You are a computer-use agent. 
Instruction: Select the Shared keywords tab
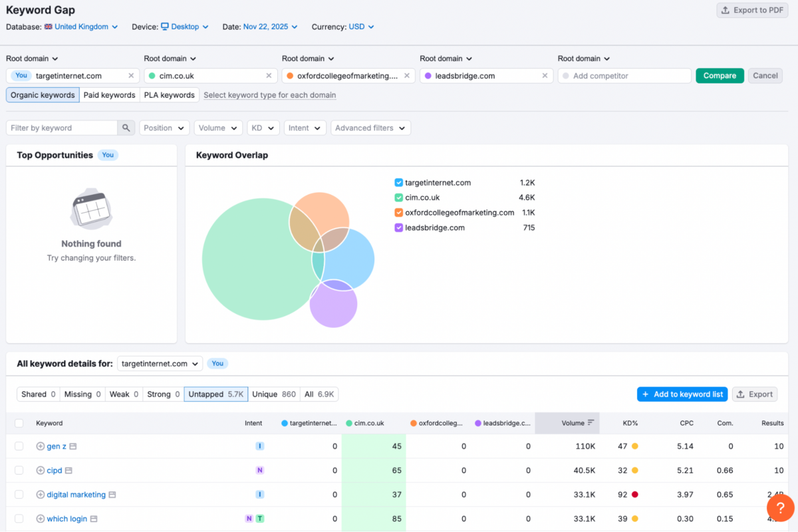[39, 394]
